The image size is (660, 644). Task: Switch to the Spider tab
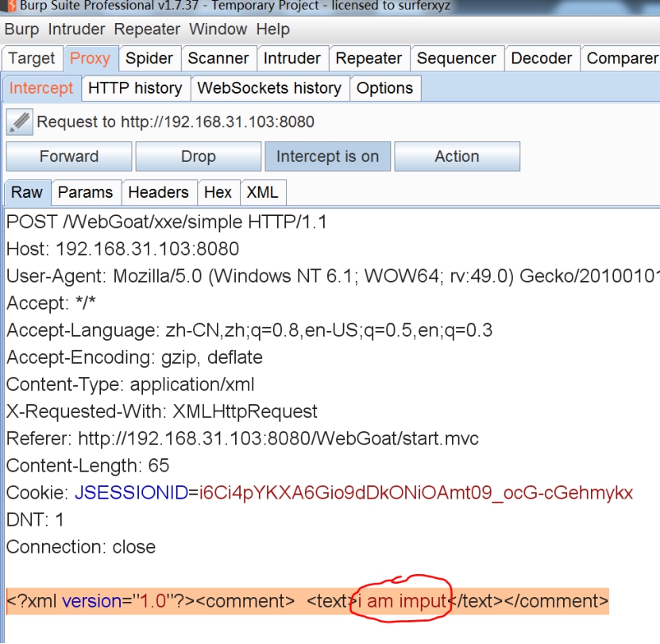[149, 59]
